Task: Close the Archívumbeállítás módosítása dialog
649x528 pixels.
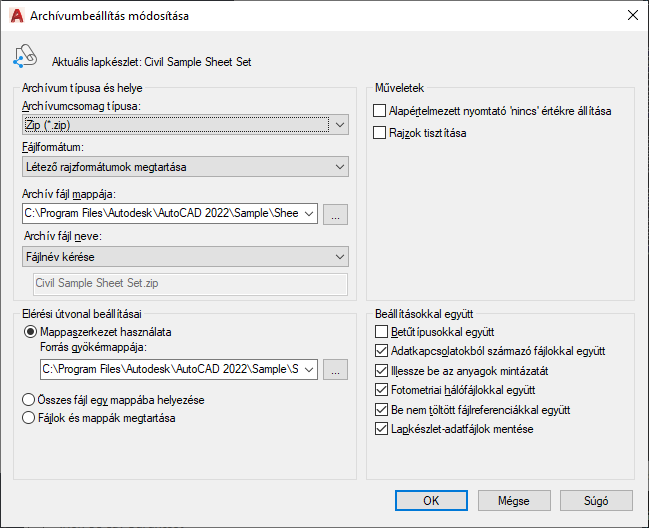Action: tap(631, 16)
